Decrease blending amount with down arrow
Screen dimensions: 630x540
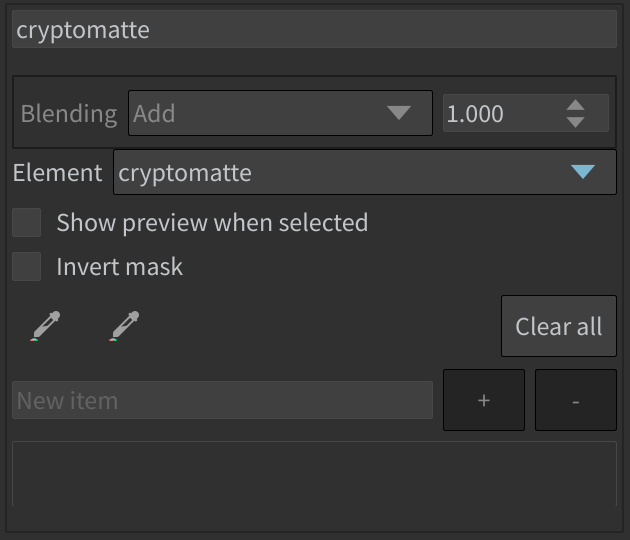point(575,122)
